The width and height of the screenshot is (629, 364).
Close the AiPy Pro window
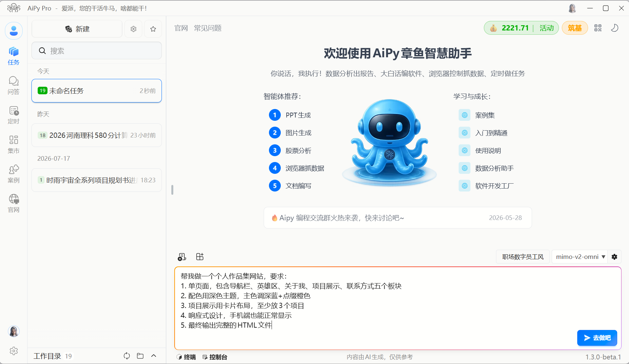(x=621, y=8)
